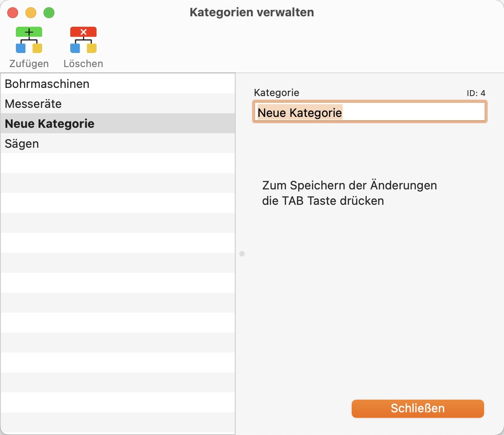
Task: Click the ID: 4 label
Action: (x=476, y=93)
